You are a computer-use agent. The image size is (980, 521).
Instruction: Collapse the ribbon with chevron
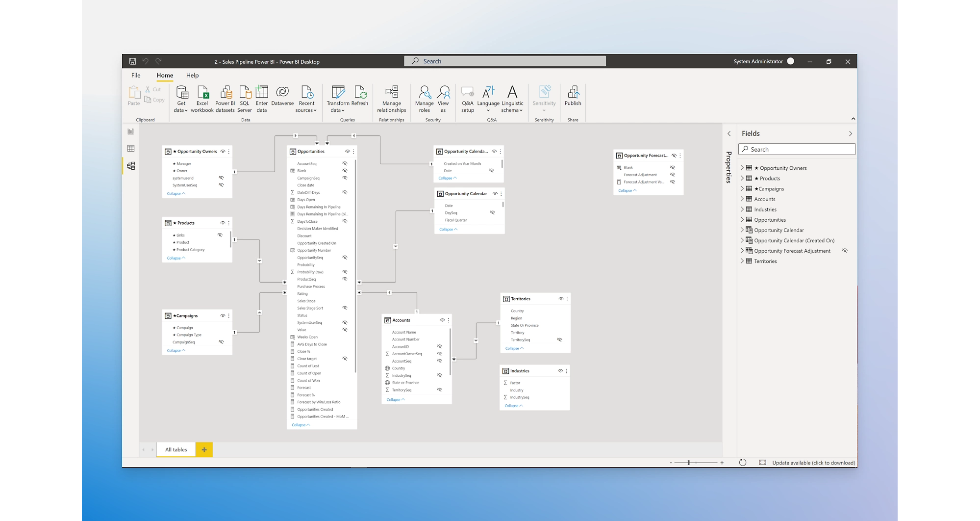[x=853, y=119]
